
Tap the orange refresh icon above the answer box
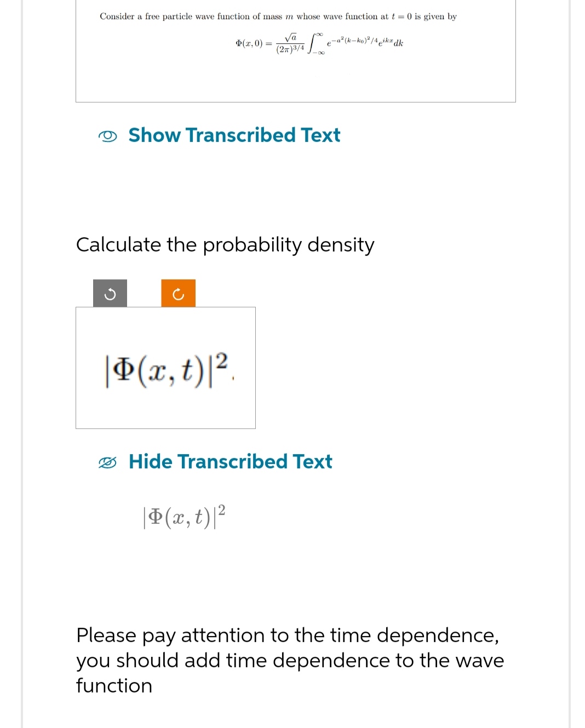click(x=178, y=294)
